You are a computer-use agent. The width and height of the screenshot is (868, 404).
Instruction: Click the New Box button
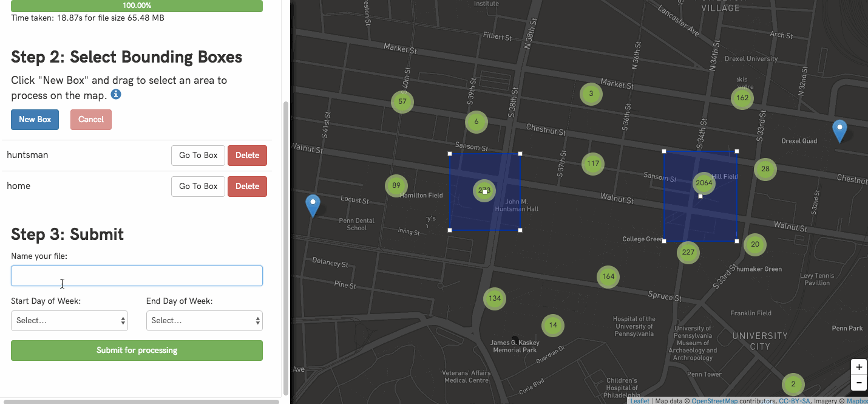(x=35, y=120)
